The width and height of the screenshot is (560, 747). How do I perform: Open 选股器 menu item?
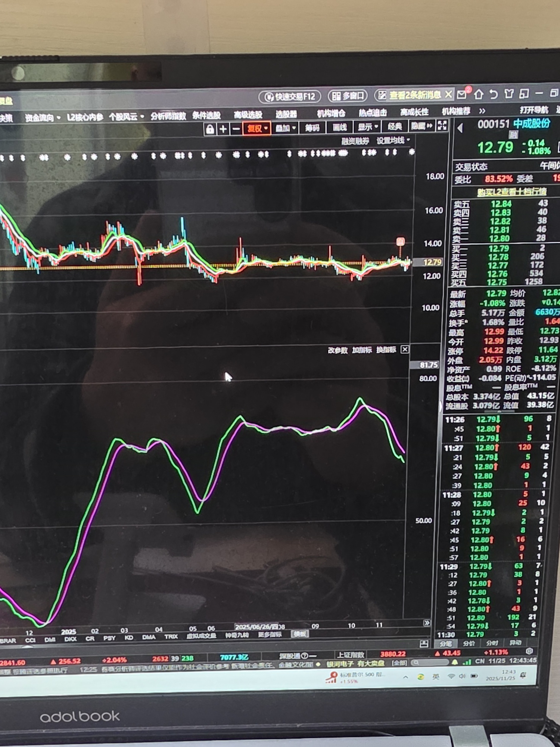[x=286, y=114]
